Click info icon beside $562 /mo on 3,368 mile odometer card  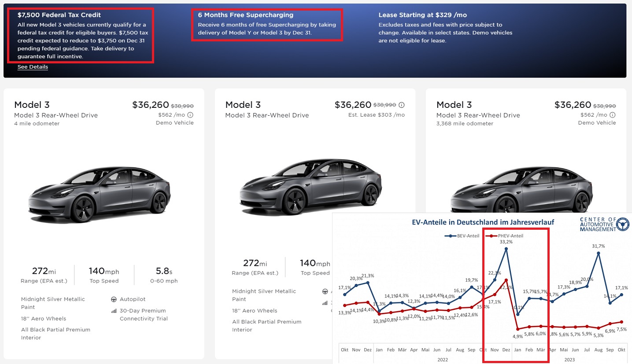(613, 115)
